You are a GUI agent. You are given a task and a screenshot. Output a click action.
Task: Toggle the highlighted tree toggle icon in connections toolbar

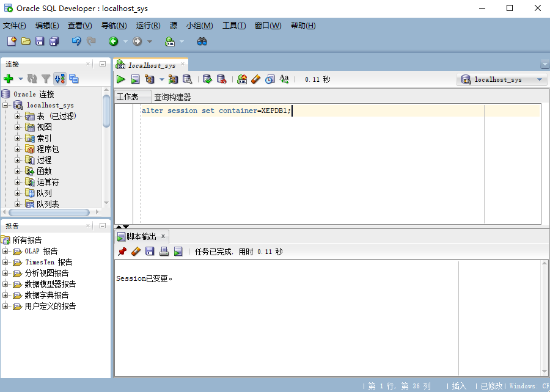click(x=60, y=79)
